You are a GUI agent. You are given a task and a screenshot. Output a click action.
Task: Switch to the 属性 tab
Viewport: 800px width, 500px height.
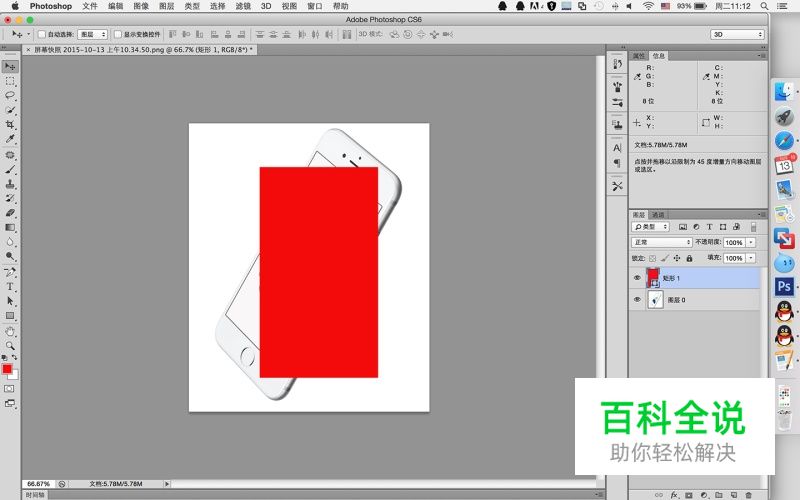click(639, 56)
